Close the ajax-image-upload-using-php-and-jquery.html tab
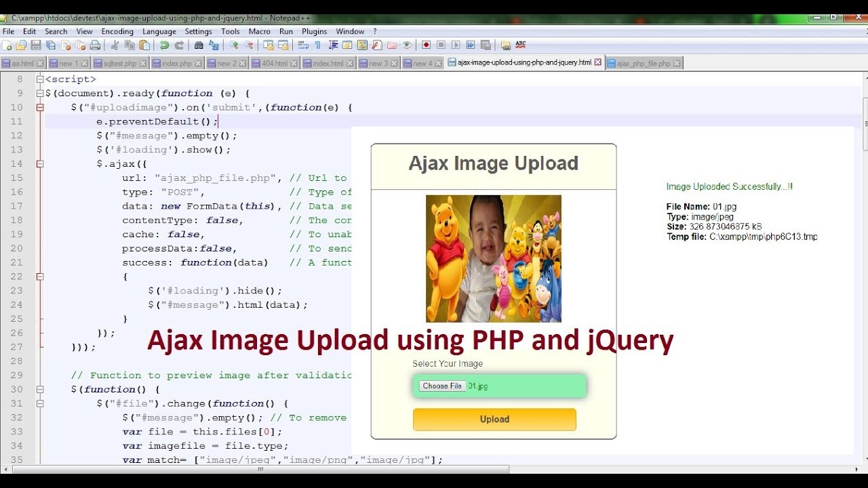The image size is (868, 488). pos(597,62)
